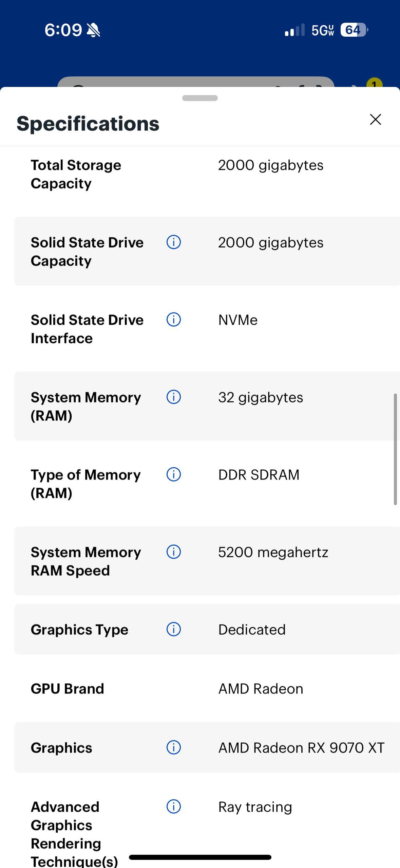The image size is (400, 868).
Task: Tap the 5200 megahertz value
Action: pos(273,552)
